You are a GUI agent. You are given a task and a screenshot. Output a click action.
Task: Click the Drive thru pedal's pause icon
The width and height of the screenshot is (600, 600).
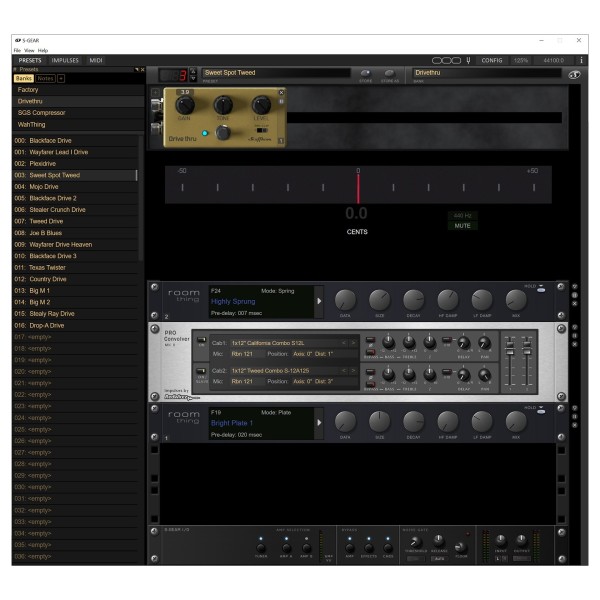point(281,101)
